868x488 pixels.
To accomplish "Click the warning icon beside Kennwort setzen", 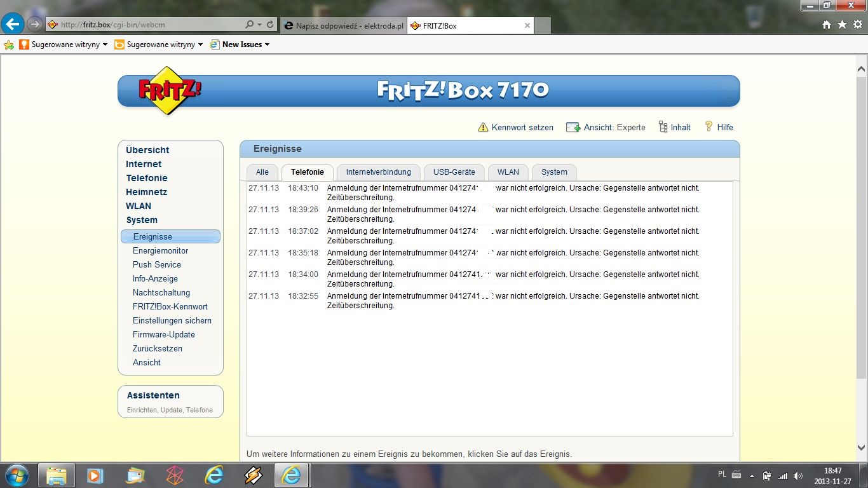I will [x=483, y=127].
